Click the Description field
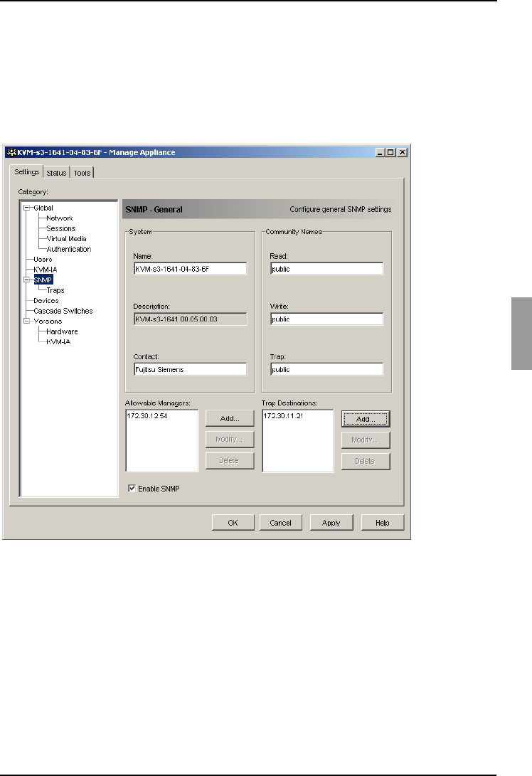Image resolution: width=532 pixels, height=776 pixels. pyautogui.click(x=190, y=319)
